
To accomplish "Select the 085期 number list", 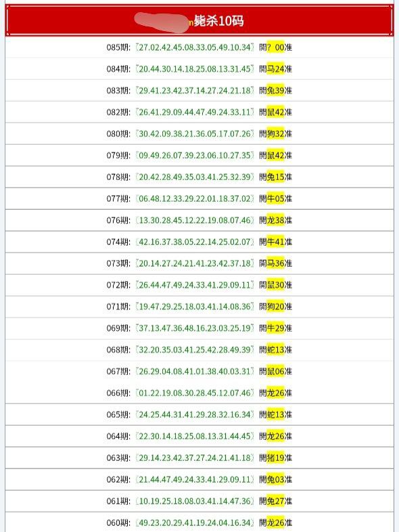I will [x=195, y=47].
